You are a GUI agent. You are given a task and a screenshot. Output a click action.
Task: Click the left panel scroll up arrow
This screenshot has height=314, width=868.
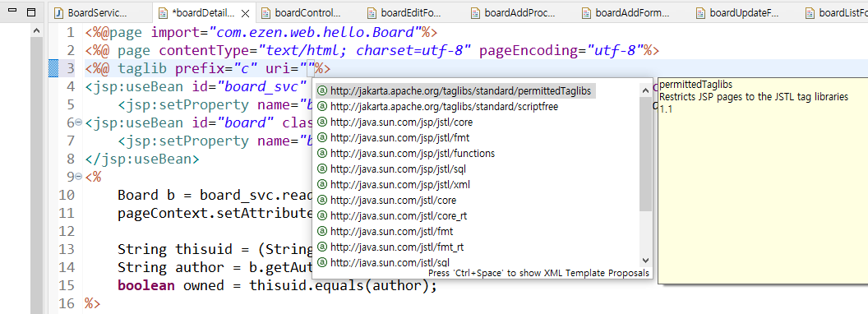(x=36, y=31)
